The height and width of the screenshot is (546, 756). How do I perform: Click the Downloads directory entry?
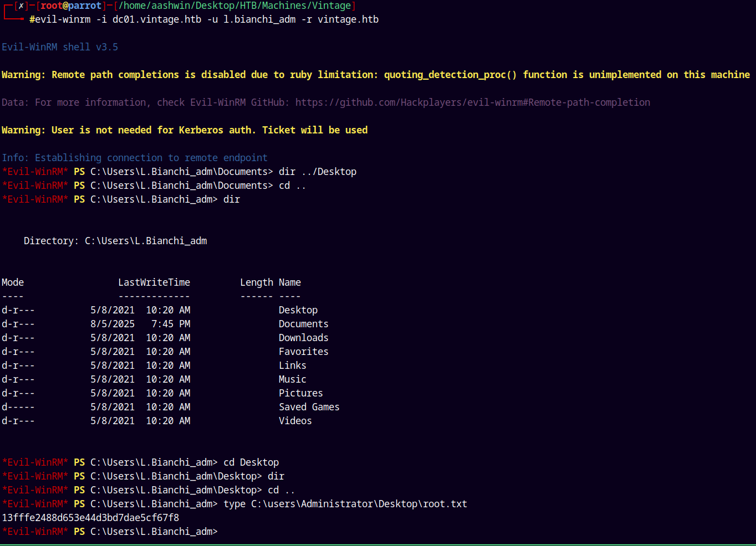coord(304,338)
